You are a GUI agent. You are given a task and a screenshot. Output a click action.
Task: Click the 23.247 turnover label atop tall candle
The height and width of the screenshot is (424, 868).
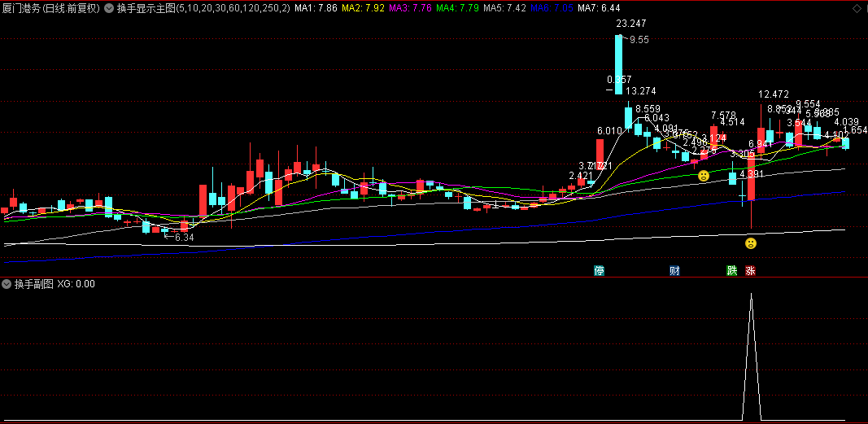click(x=631, y=24)
